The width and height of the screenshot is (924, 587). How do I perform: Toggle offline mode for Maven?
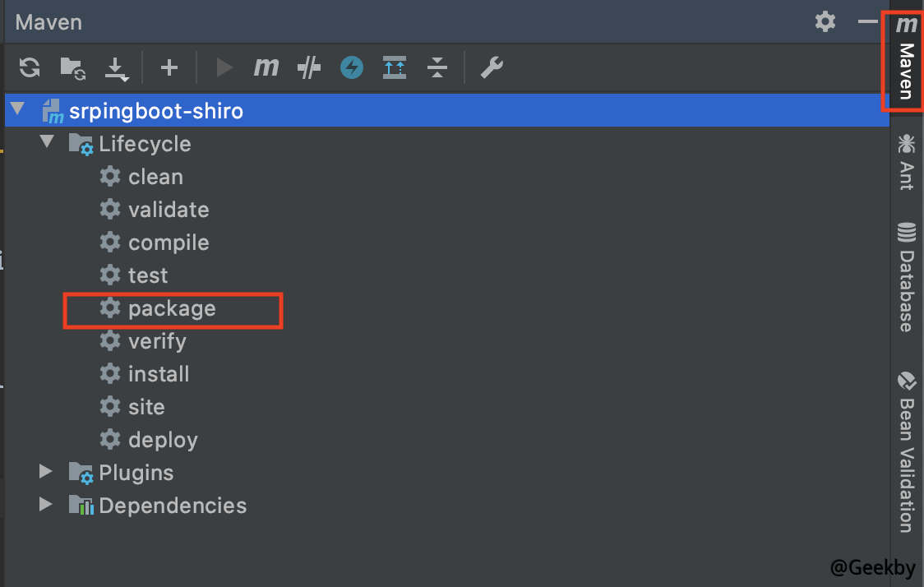pyautogui.click(x=351, y=67)
